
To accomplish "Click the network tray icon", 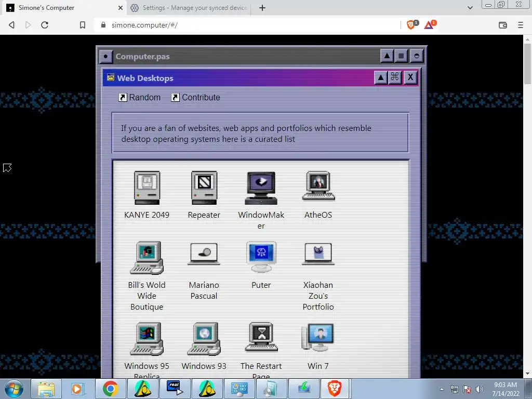I will coord(454,389).
